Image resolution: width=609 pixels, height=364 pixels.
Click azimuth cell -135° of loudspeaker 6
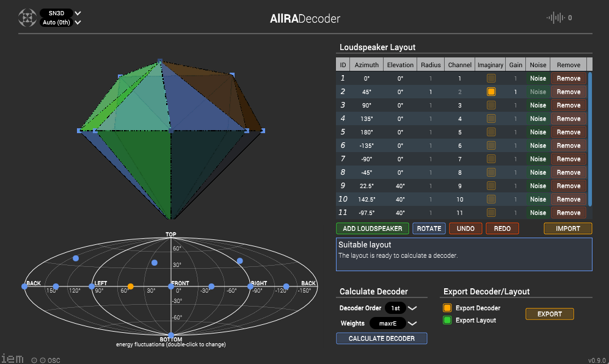coord(366,145)
